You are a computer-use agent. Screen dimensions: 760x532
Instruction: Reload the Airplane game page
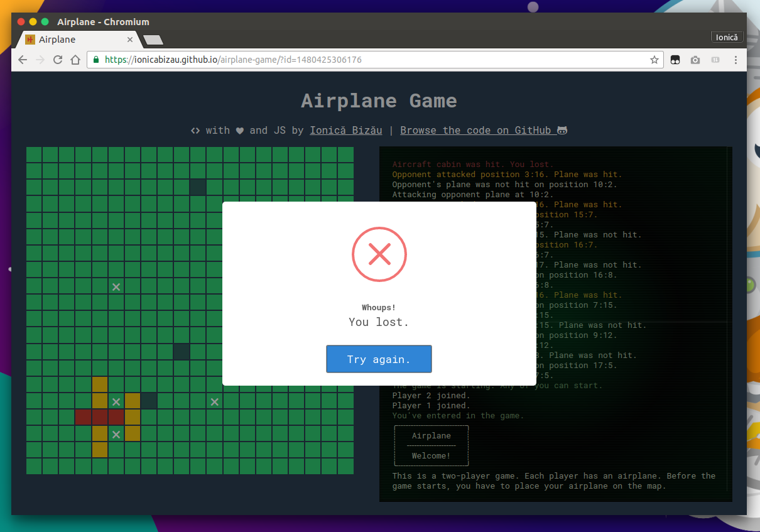coord(58,60)
